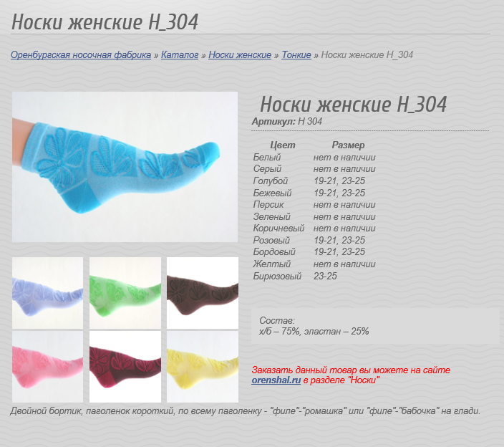Image resolution: width=504 pixels, height=447 pixels.
Task: Select the Коричневый color row label
Action: (x=278, y=228)
